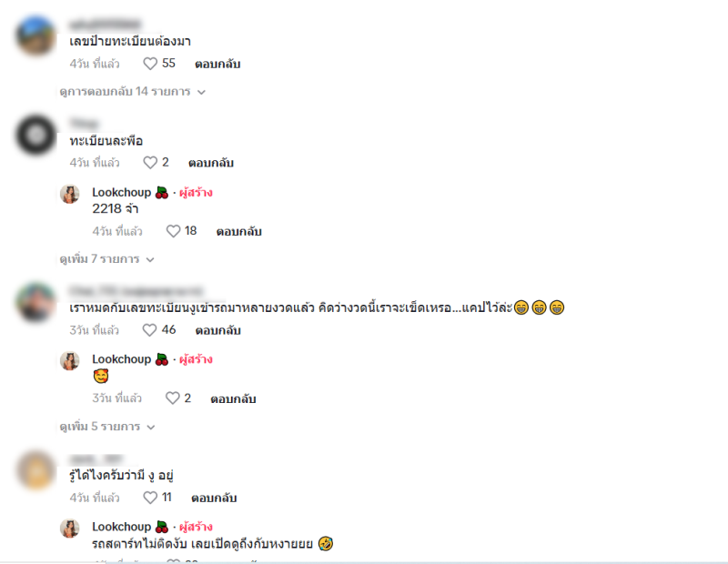
Task: Open Lookchoup's name above the '2218 จ้า' reply
Action: 122,192
